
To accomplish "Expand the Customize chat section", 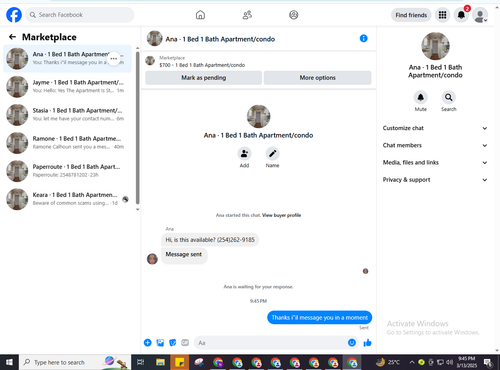I will point(435,128).
